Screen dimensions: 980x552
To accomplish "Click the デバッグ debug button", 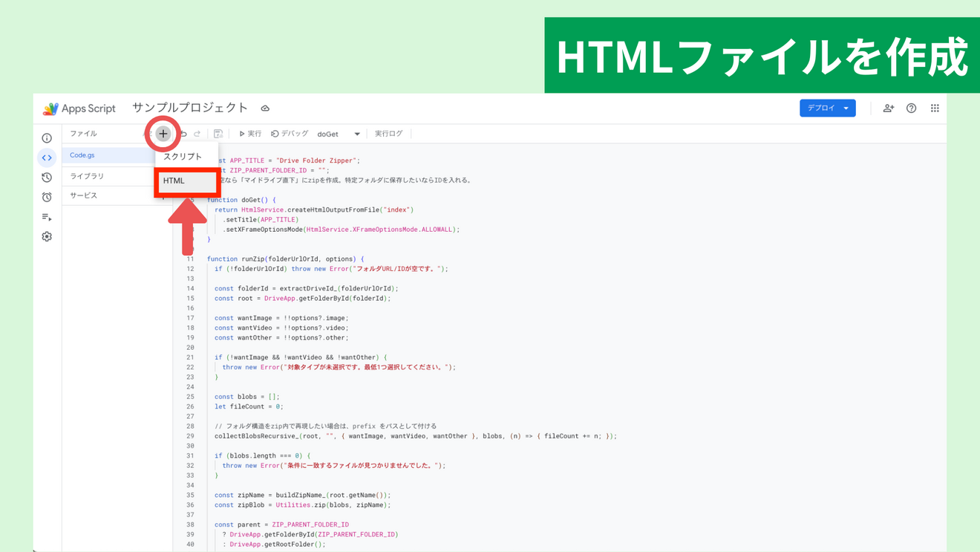I will pyautogui.click(x=290, y=134).
